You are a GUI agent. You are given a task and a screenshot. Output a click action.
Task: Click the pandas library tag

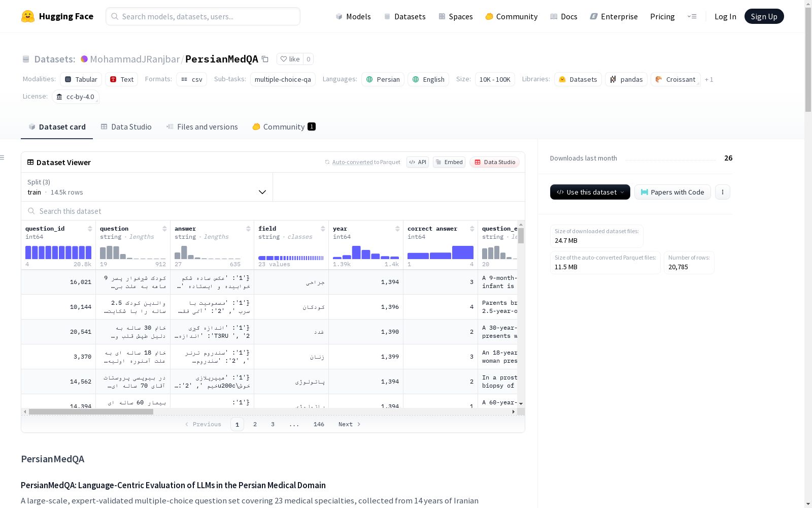(626, 79)
